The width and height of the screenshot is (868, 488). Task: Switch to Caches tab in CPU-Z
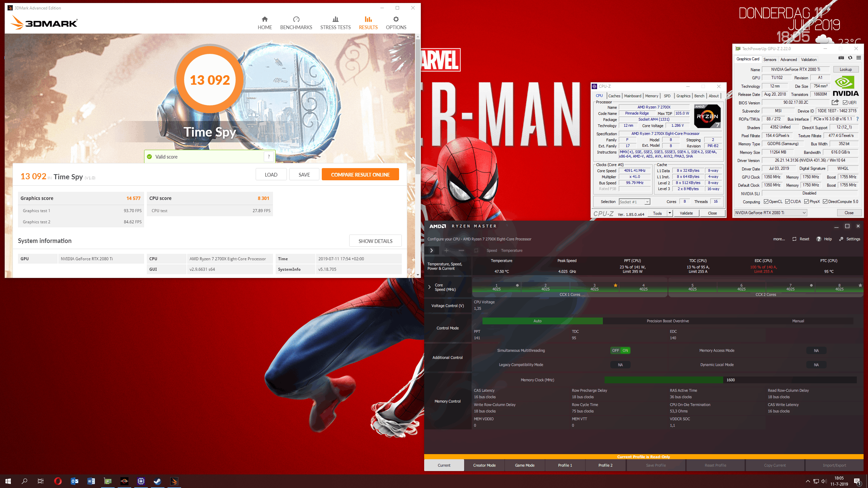[x=614, y=96]
